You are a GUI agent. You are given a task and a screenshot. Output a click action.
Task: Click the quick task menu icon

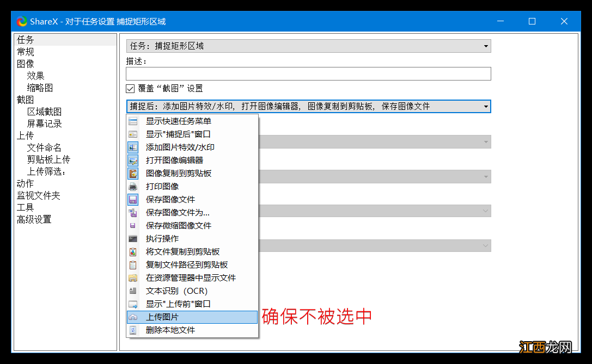tap(133, 121)
